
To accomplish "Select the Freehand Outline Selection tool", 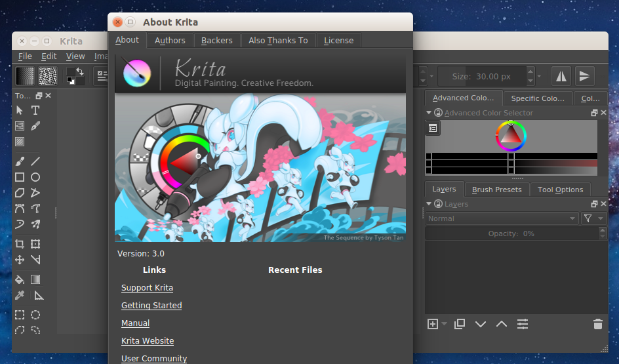I will tap(35, 330).
